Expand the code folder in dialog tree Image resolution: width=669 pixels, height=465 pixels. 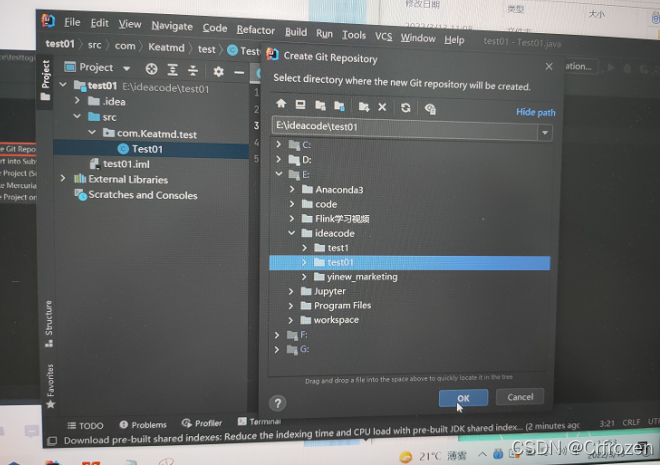[292, 204]
